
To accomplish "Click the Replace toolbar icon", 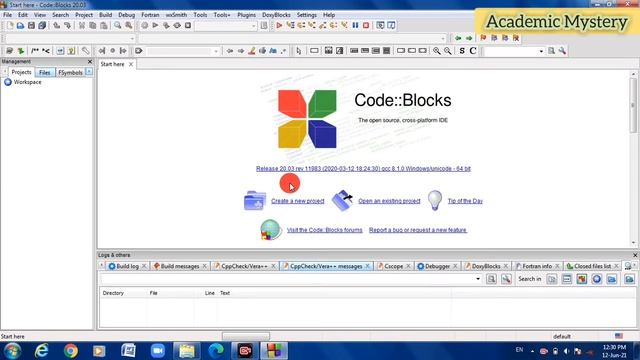I will [x=129, y=25].
